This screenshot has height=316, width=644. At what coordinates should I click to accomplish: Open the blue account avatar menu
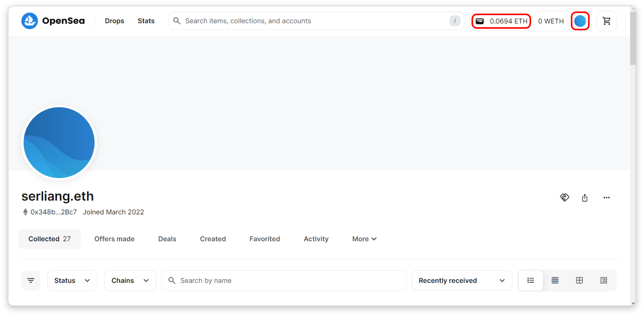coord(580,21)
